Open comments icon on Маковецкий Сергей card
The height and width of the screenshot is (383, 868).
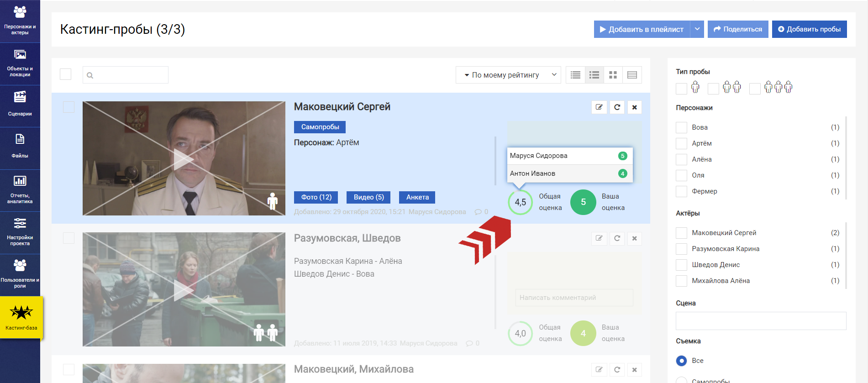tap(478, 212)
